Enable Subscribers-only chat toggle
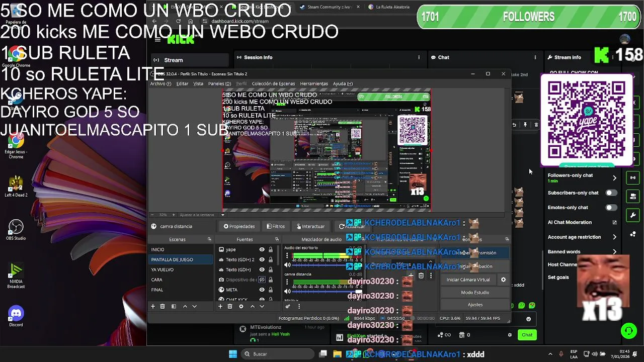This screenshot has height=362, width=644. point(611,193)
